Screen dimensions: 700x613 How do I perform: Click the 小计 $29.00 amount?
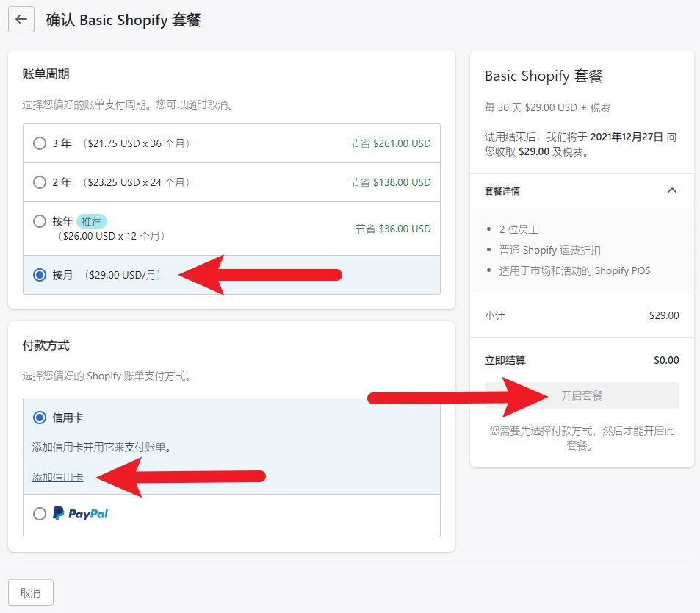pyautogui.click(x=664, y=315)
